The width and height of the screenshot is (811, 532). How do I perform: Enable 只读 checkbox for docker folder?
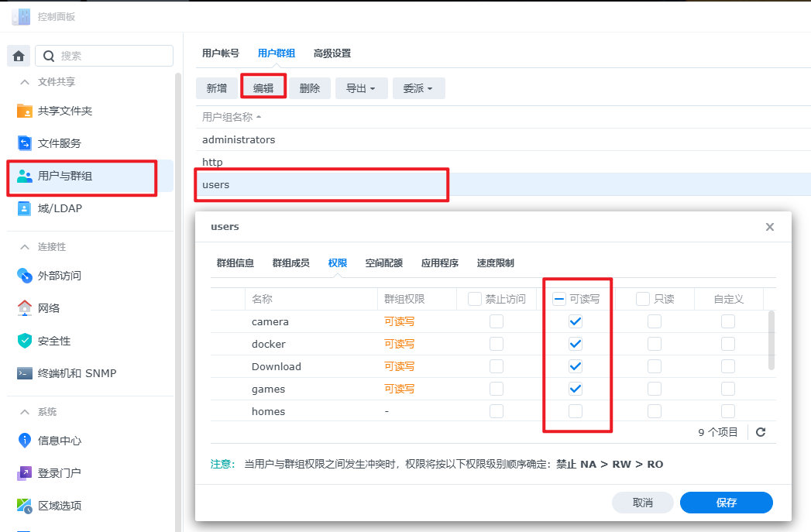[x=655, y=344]
